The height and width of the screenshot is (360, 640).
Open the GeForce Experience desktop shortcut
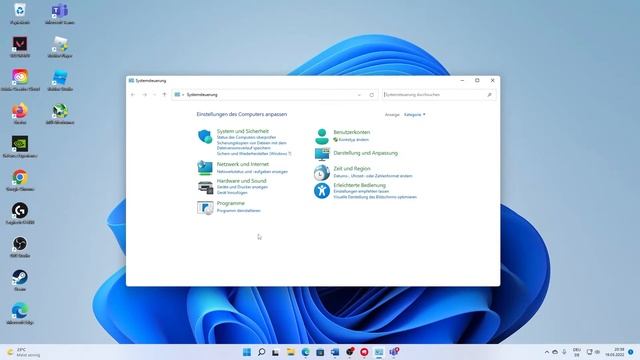pyautogui.click(x=20, y=147)
